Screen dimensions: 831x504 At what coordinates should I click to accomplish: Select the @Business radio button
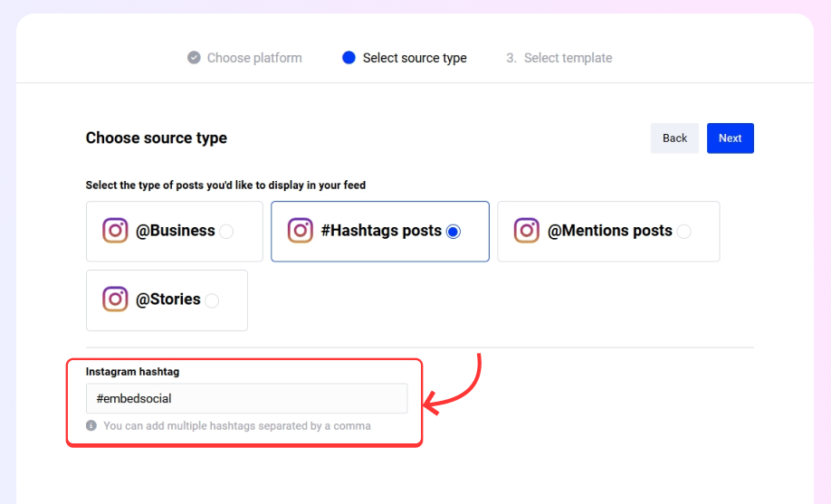(x=226, y=232)
